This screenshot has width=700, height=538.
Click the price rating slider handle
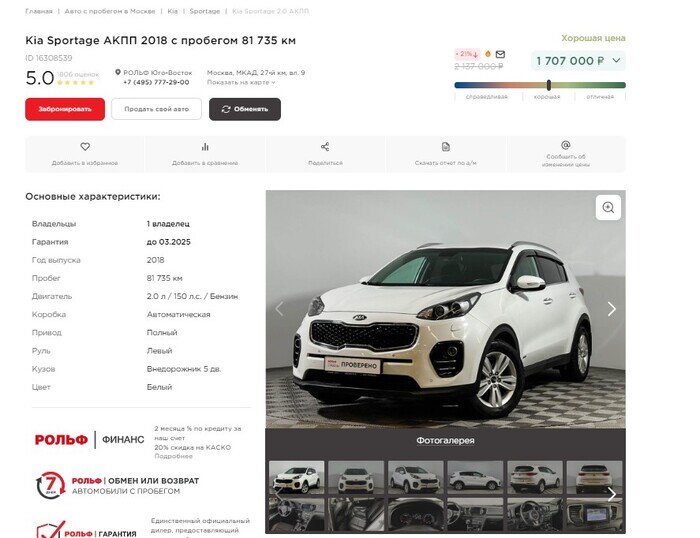click(549, 85)
